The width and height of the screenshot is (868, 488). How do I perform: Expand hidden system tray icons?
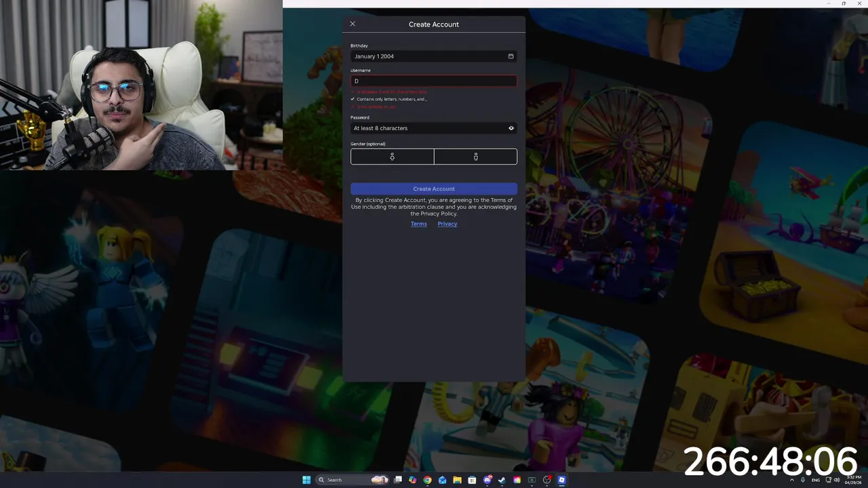(792, 480)
